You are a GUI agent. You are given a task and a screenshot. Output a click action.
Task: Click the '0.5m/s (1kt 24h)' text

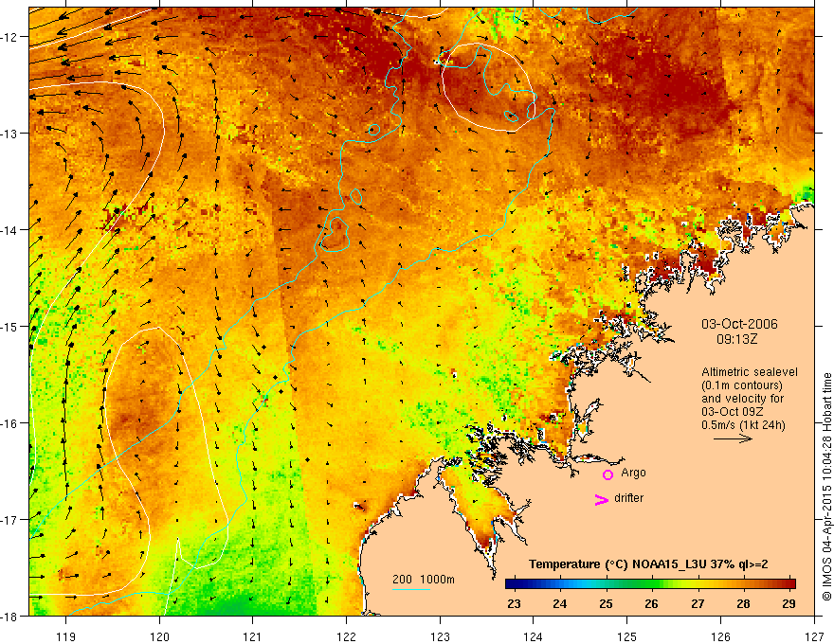coord(743,424)
